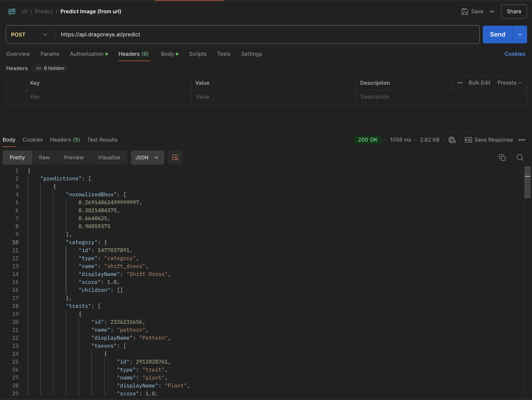Open the Tests tab

[x=224, y=54]
